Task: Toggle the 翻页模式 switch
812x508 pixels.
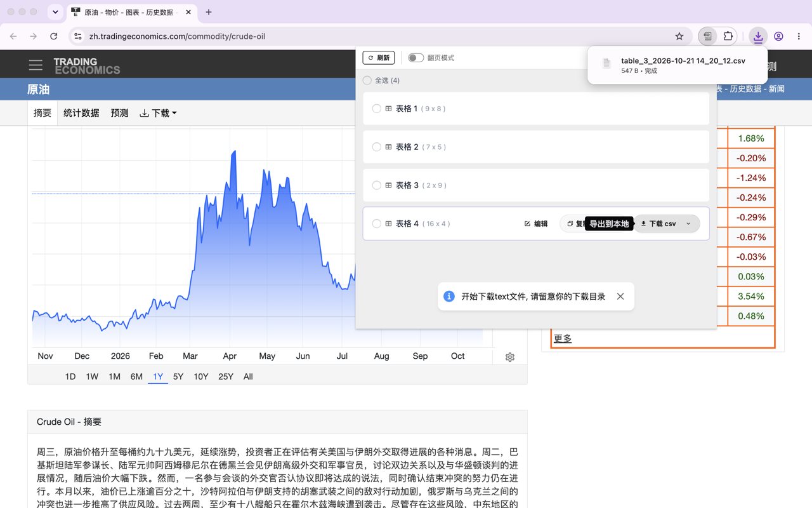Action: coord(416,58)
